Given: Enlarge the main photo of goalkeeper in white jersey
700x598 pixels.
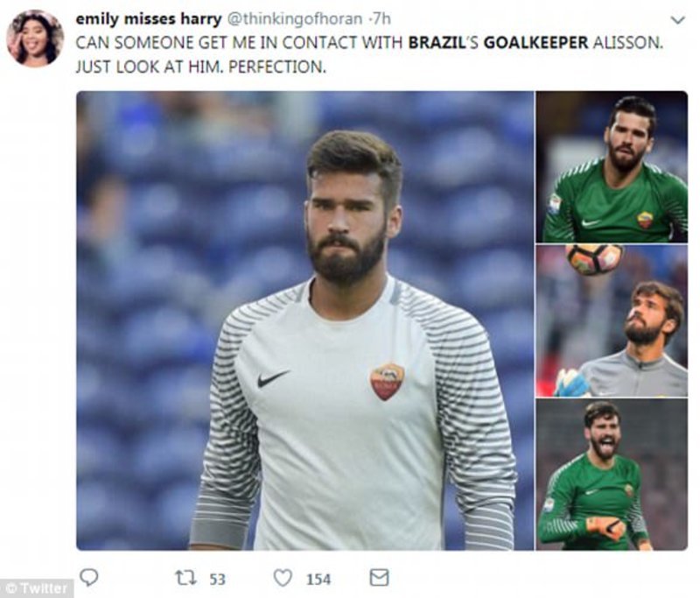Looking at the screenshot, I should [304, 320].
